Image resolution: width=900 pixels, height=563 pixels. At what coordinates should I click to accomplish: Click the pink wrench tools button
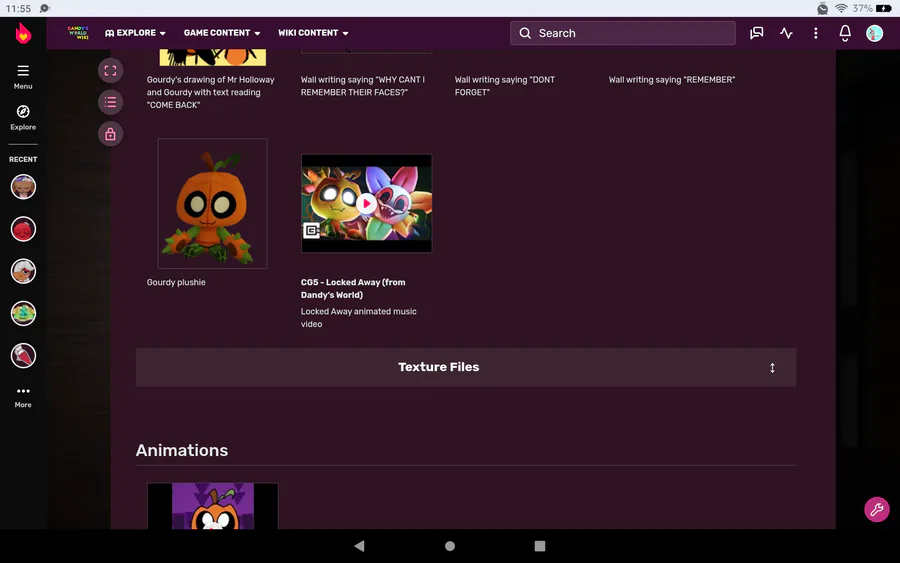point(876,509)
